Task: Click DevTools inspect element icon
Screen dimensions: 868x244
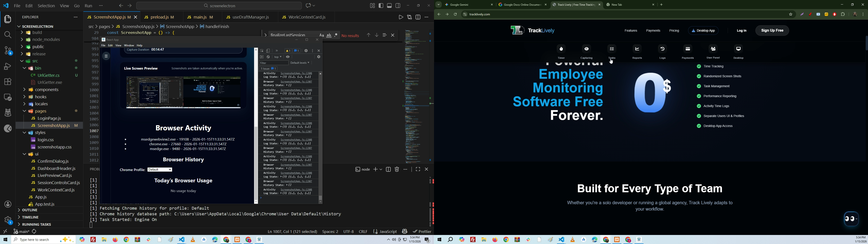Action: tap(262, 51)
